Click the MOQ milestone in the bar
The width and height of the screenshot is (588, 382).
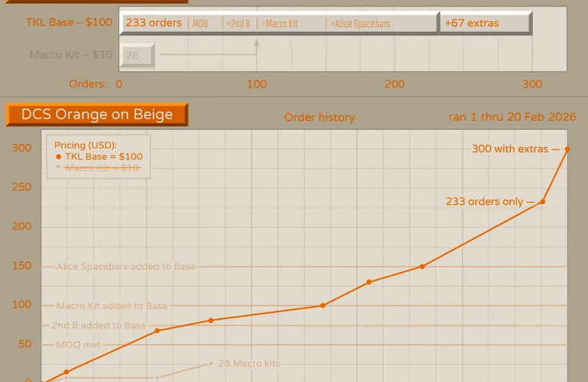(x=200, y=24)
